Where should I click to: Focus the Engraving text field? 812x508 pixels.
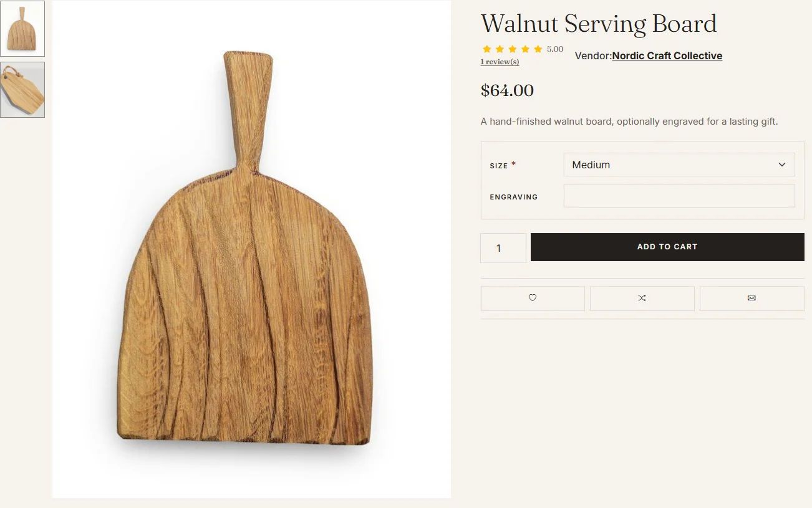click(679, 196)
